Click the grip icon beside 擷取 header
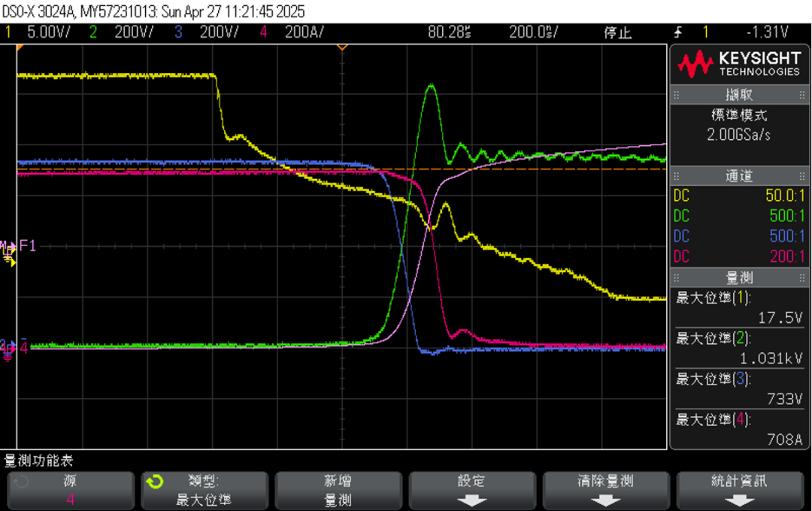This screenshot has width=812, height=511. tap(677, 96)
